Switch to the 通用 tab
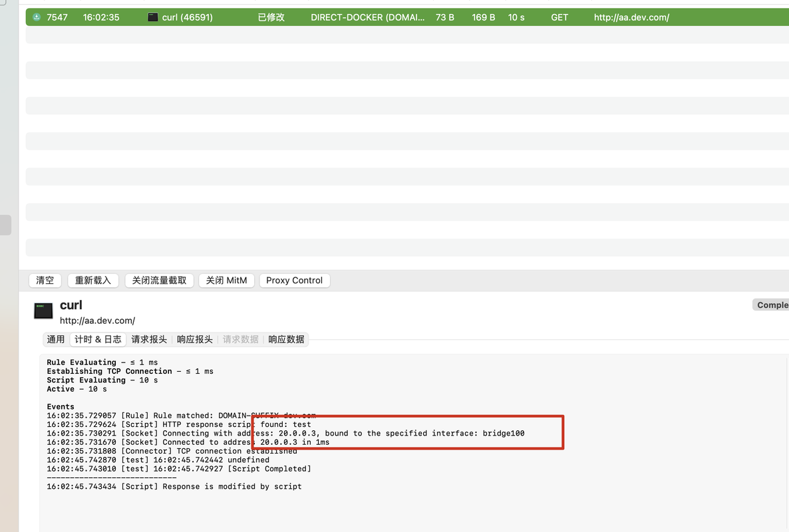 coord(56,339)
